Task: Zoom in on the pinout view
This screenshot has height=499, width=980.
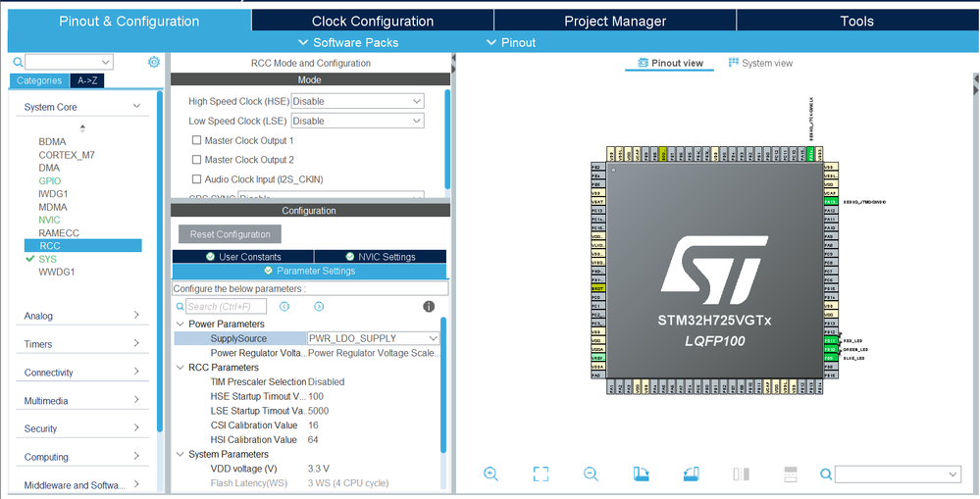Action: click(491, 474)
